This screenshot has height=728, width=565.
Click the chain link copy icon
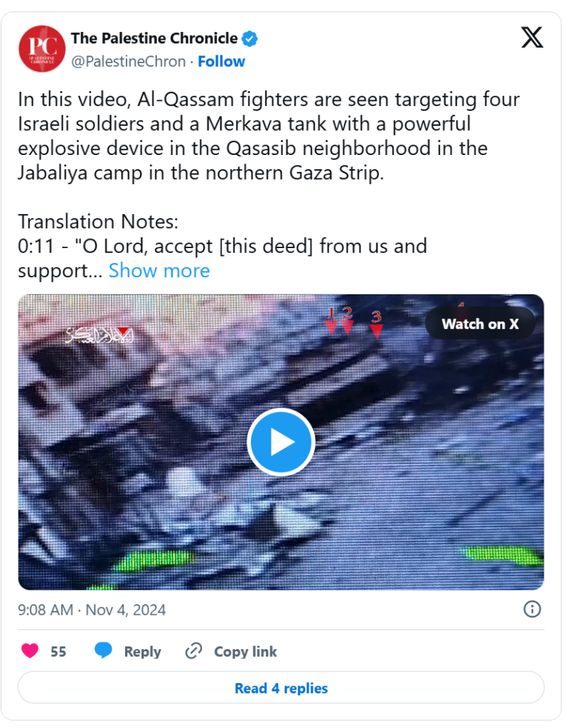tap(193, 651)
